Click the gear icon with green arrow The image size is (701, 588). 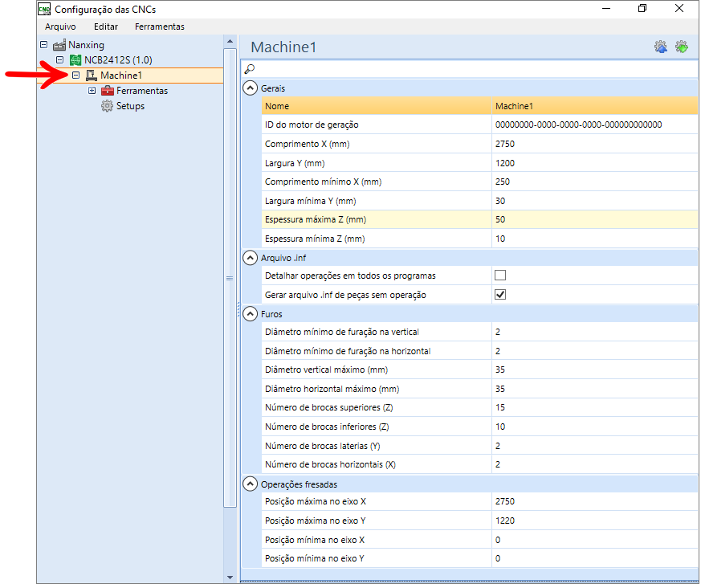pyautogui.click(x=682, y=47)
